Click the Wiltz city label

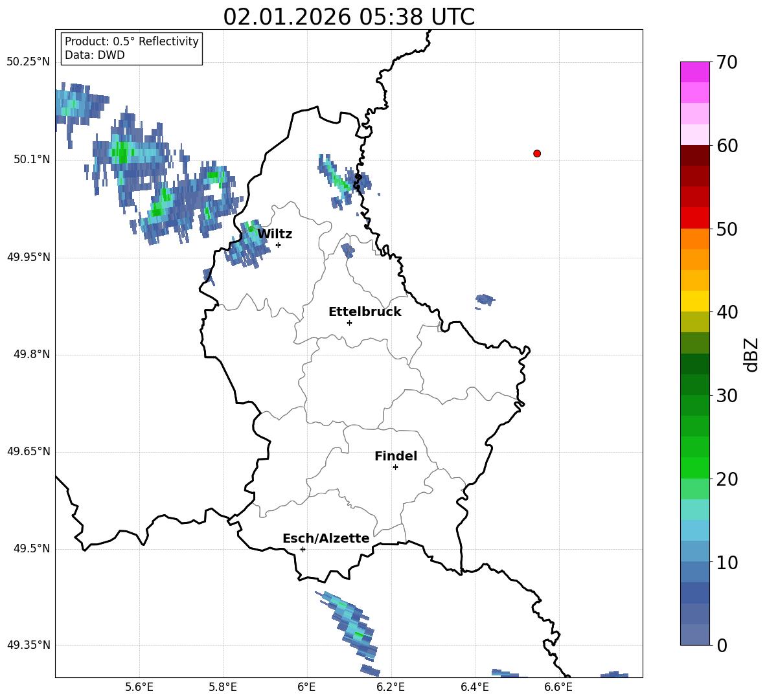(x=275, y=234)
